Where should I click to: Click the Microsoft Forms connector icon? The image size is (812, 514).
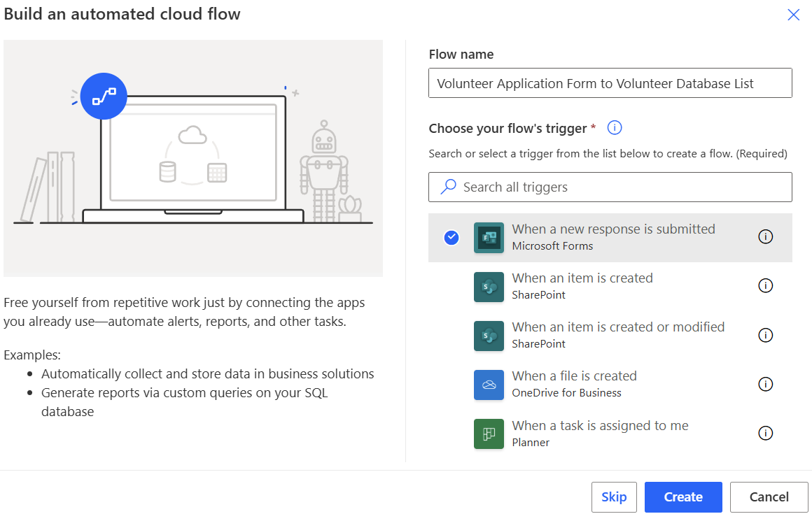click(488, 237)
